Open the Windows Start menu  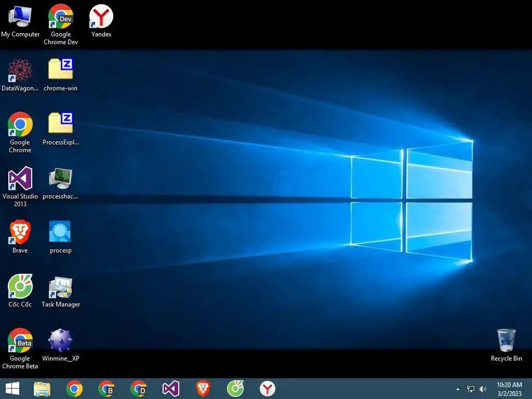pyautogui.click(x=12, y=389)
